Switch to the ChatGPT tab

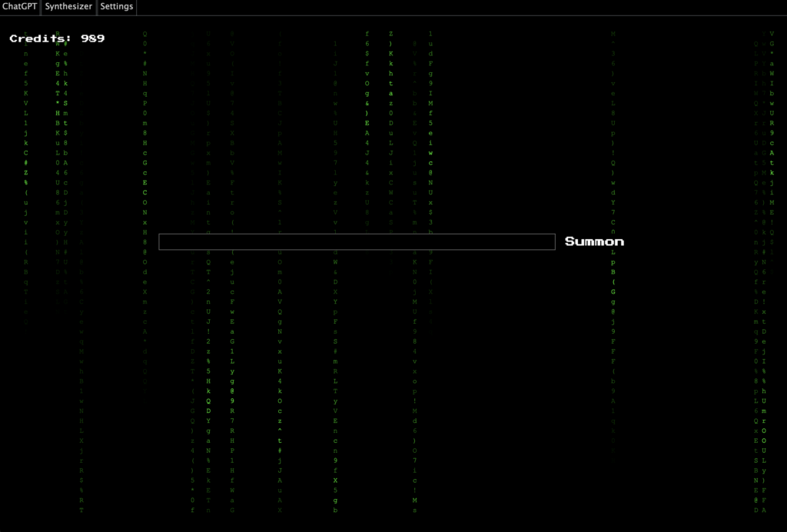click(20, 7)
